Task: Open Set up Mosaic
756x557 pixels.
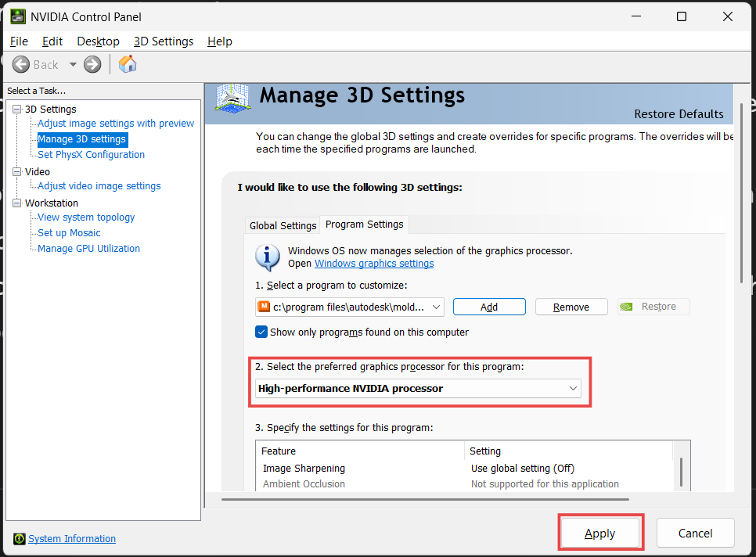Action: (x=69, y=232)
